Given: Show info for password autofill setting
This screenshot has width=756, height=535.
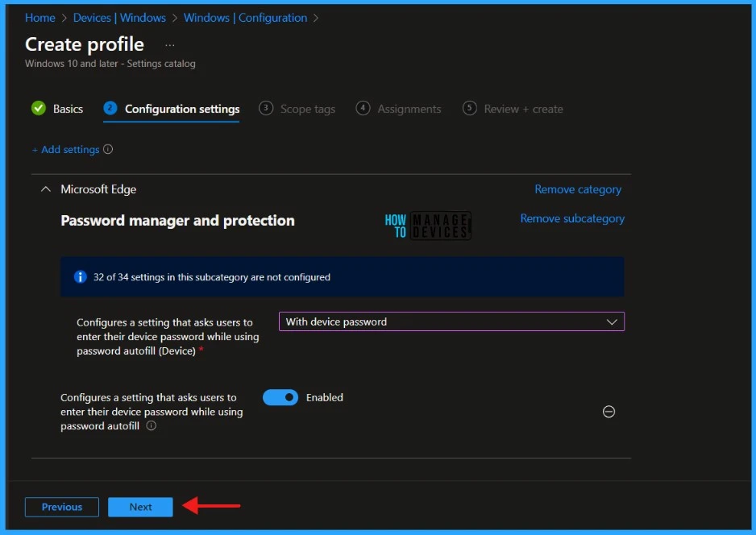Looking at the screenshot, I should 151,425.
